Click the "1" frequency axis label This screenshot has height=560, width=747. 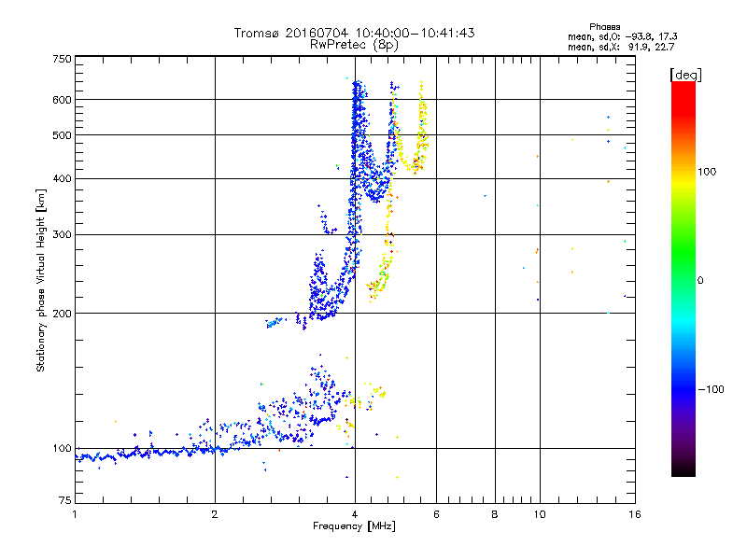click(75, 514)
